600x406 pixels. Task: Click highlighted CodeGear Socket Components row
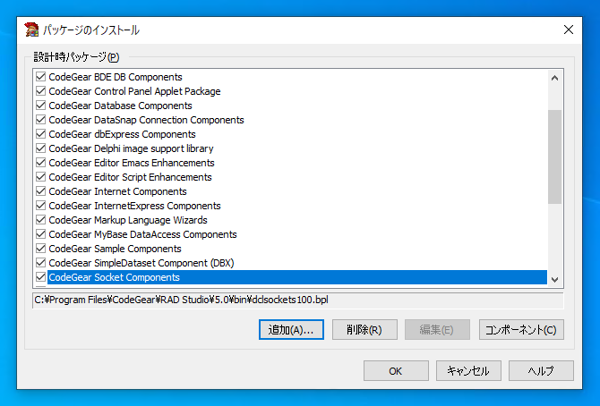[x=297, y=277]
